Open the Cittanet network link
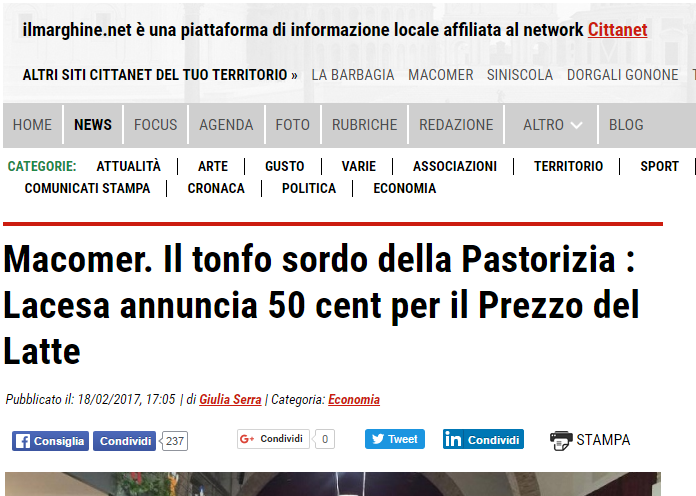Viewport: 696px width, 496px height. (x=617, y=30)
